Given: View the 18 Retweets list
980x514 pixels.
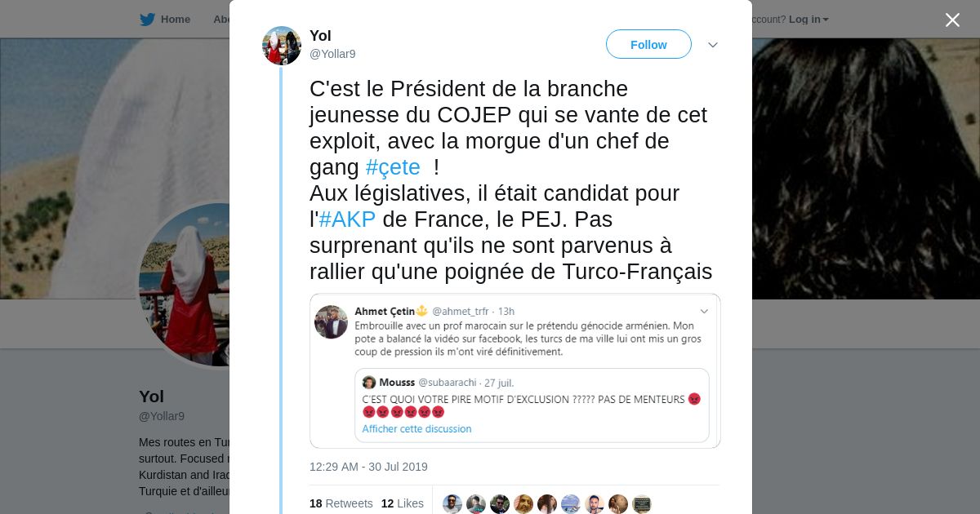Looking at the screenshot, I should coord(341,503).
